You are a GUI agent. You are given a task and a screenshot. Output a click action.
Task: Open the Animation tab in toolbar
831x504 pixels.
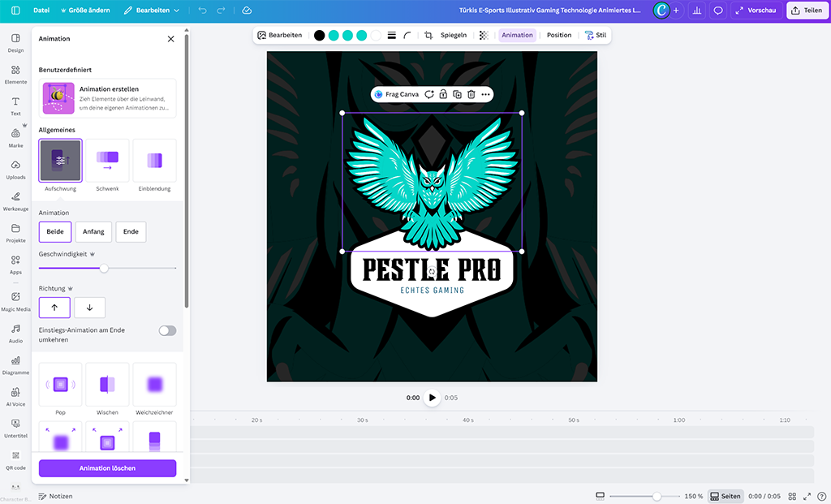(x=517, y=35)
